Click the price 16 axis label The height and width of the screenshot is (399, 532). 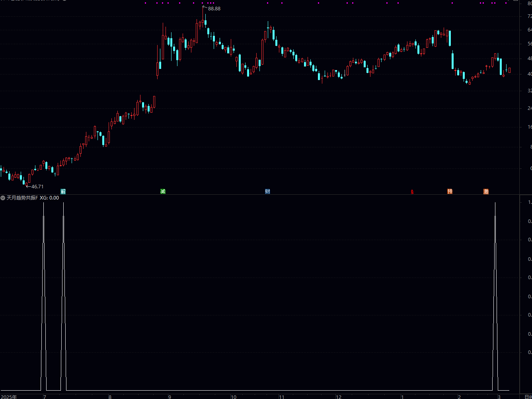(x=529, y=127)
